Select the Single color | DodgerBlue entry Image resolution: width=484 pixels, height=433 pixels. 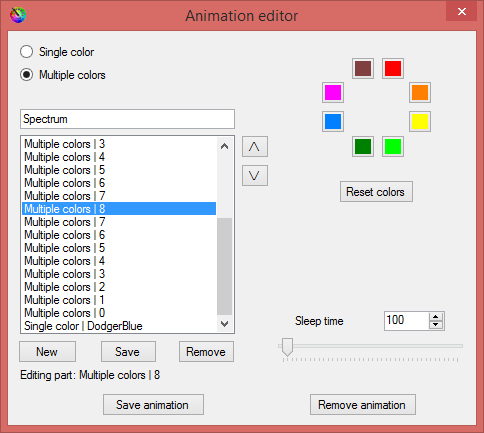click(119, 326)
